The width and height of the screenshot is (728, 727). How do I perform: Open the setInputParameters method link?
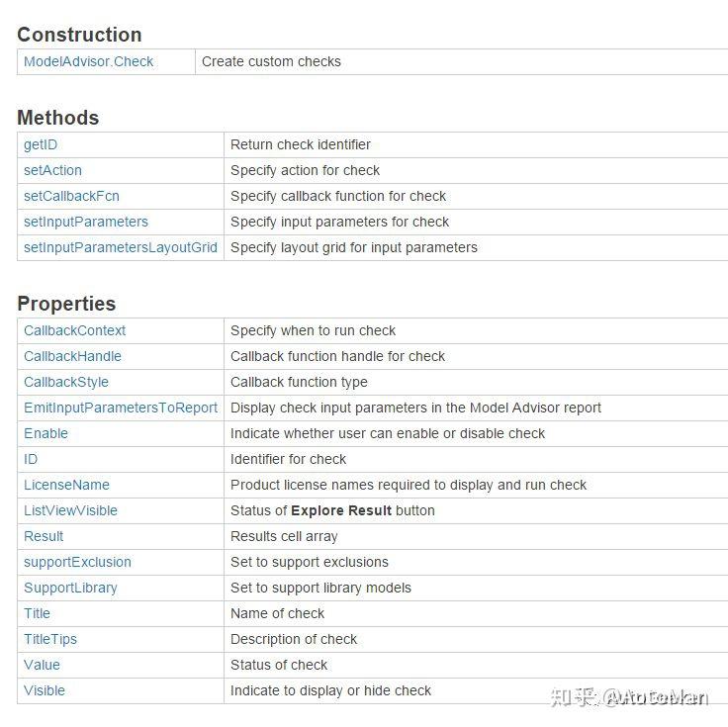click(86, 222)
